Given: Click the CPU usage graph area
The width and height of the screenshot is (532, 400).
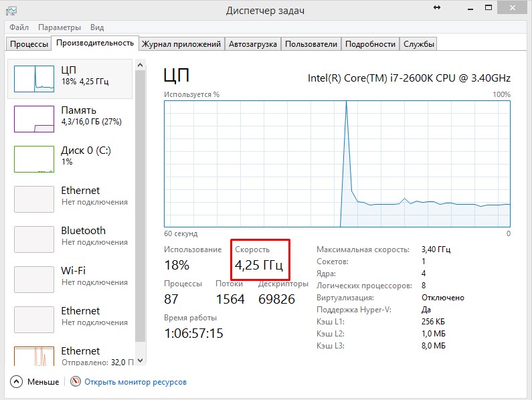Looking at the screenshot, I should click(337, 164).
